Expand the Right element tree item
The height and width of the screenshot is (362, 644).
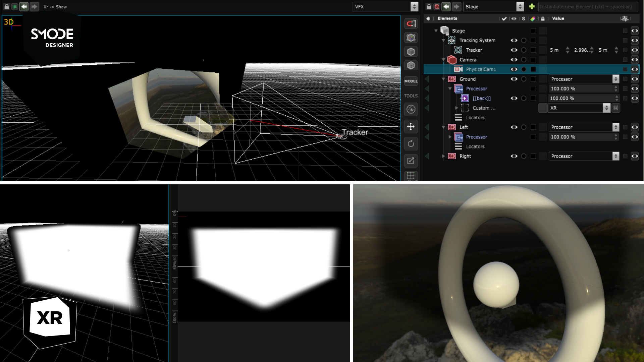tap(444, 156)
